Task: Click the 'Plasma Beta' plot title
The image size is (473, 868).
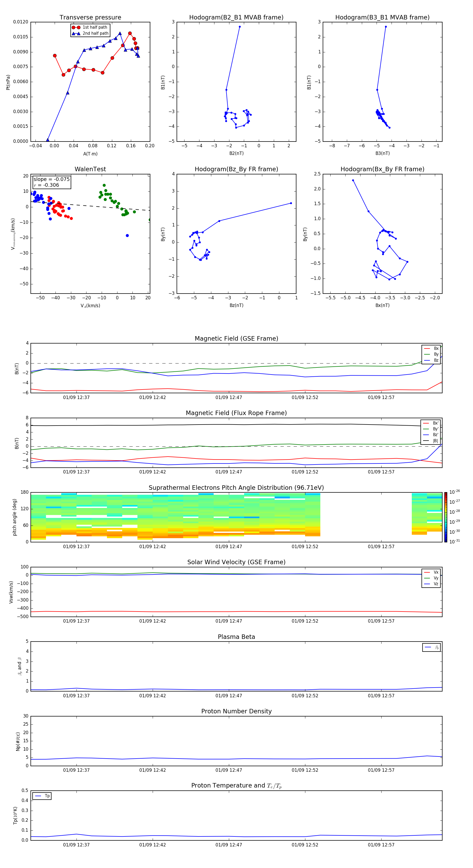Action: 236,637
